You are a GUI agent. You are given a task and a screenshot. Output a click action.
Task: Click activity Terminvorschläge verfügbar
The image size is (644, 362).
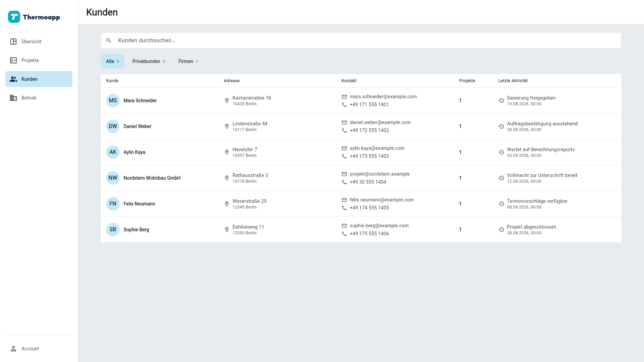537,201
